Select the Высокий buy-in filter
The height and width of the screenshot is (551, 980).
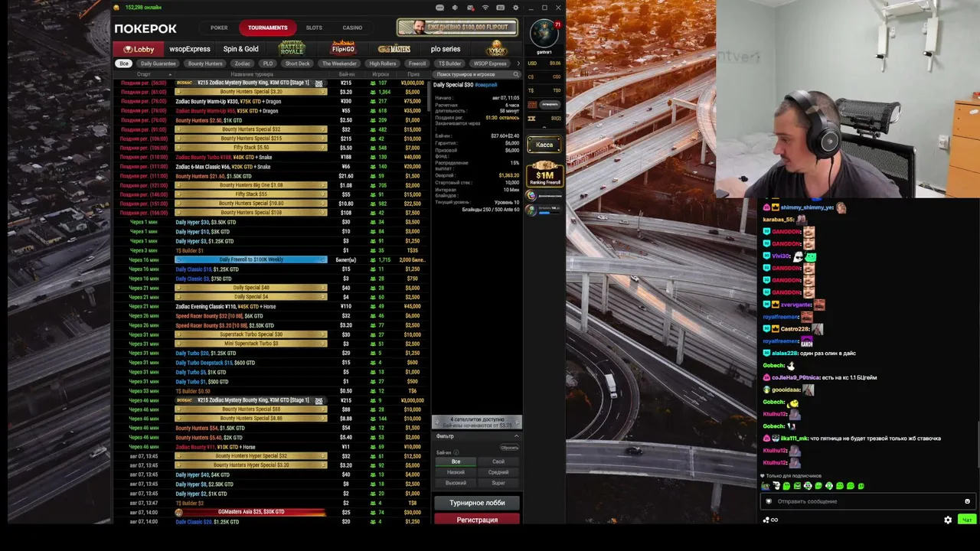coord(456,483)
